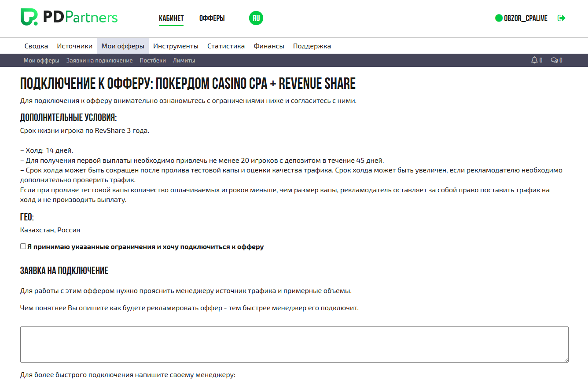Screen dimensions: 588x385
Task: Open Инструменты tab
Action: 176,46
